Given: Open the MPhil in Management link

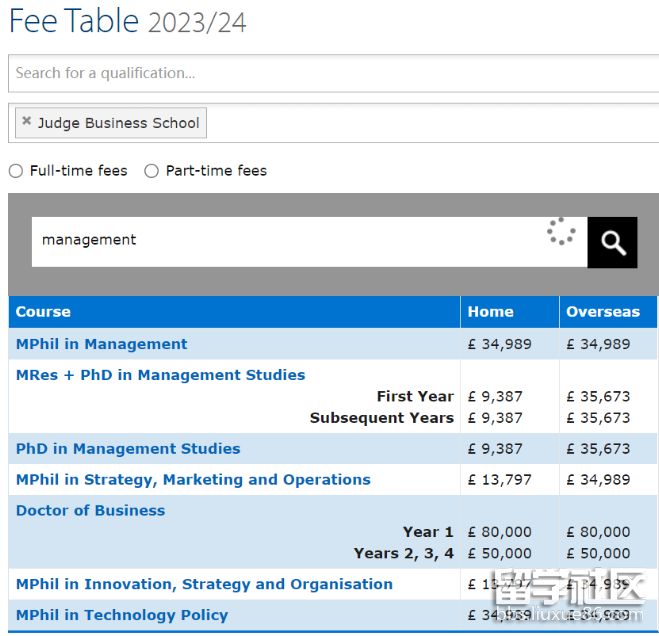Looking at the screenshot, I should click(x=101, y=344).
